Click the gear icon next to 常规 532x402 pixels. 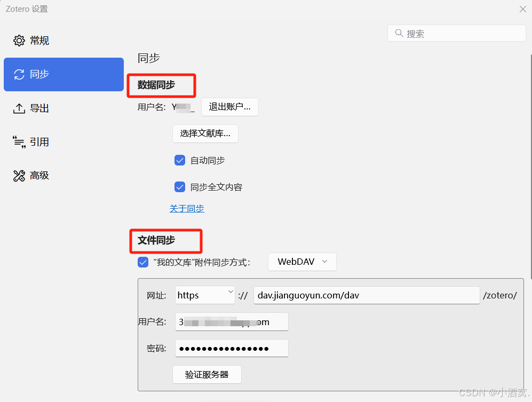coord(19,40)
